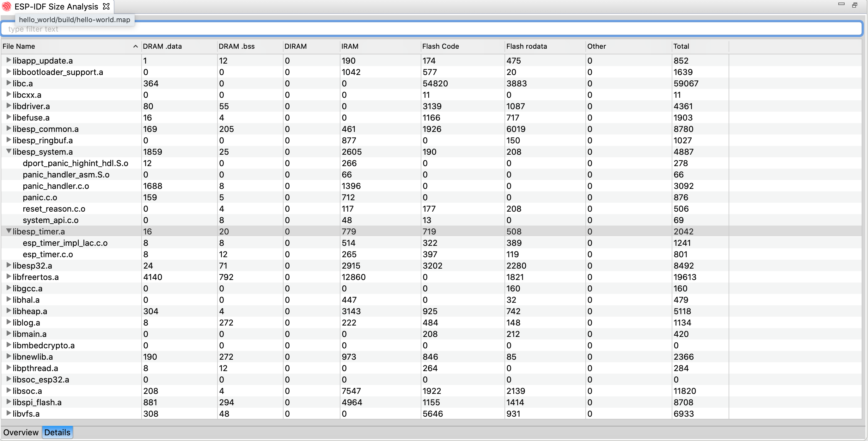Minimize the editor view pane
868x441 pixels.
841,4
